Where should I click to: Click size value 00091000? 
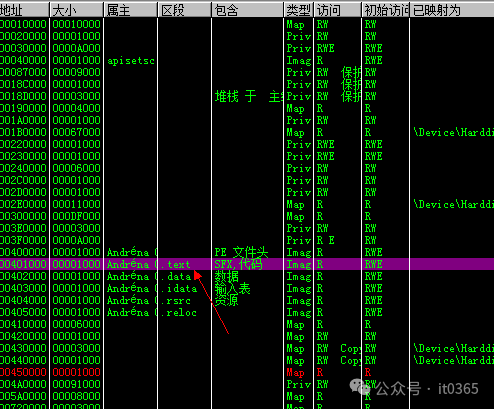76,384
